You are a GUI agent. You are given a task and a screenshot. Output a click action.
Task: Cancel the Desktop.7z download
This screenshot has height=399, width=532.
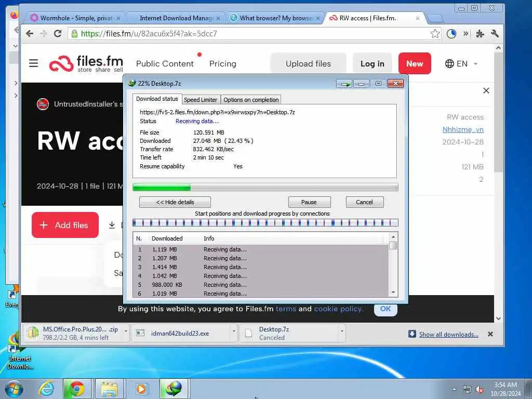click(x=364, y=202)
